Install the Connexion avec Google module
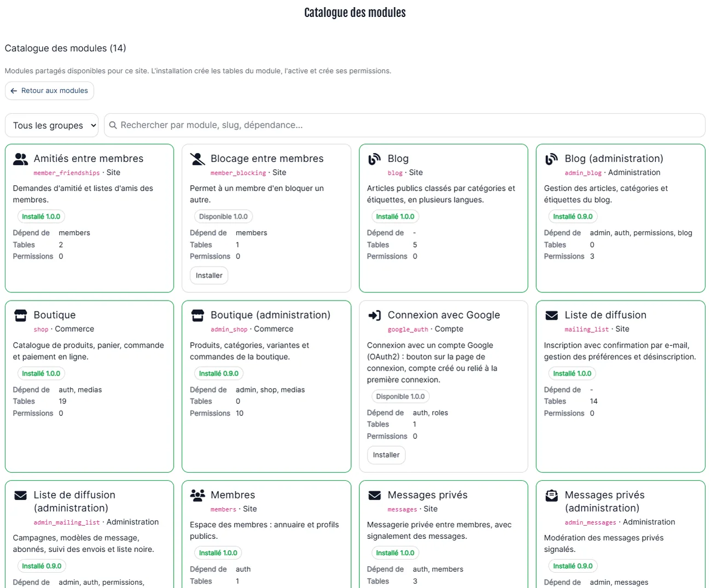Screen dimensions: 711x588 point(386,455)
